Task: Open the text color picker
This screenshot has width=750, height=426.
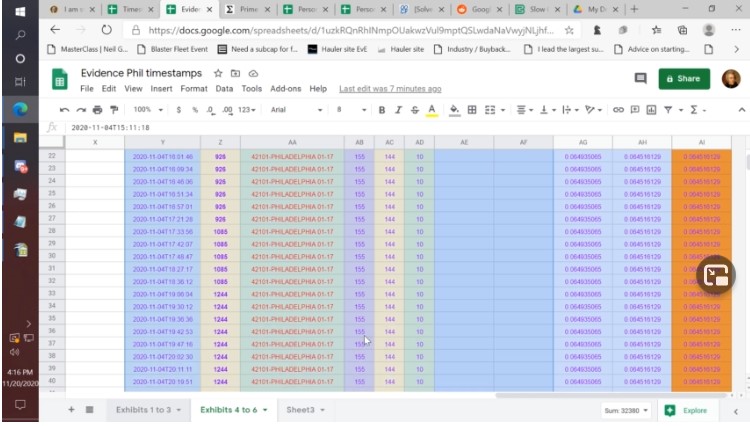Action: 431,110
